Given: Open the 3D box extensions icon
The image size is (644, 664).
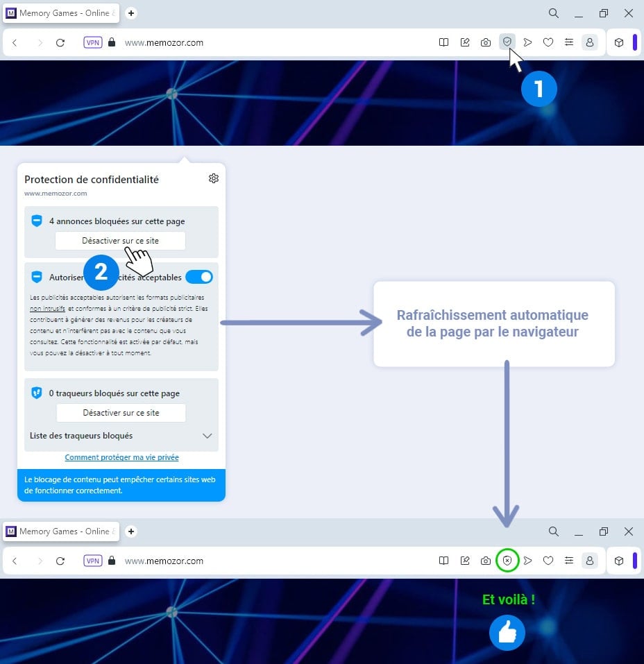Looking at the screenshot, I should 619,42.
